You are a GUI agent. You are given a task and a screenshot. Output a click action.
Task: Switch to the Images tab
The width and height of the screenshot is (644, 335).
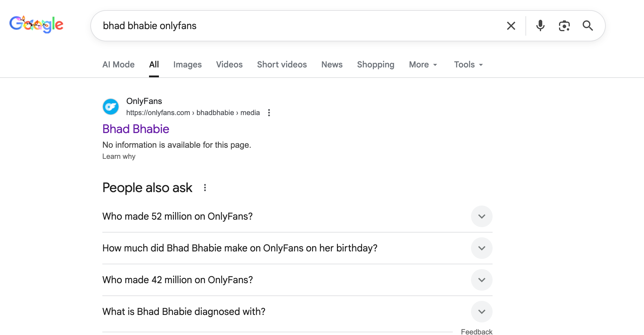(187, 64)
